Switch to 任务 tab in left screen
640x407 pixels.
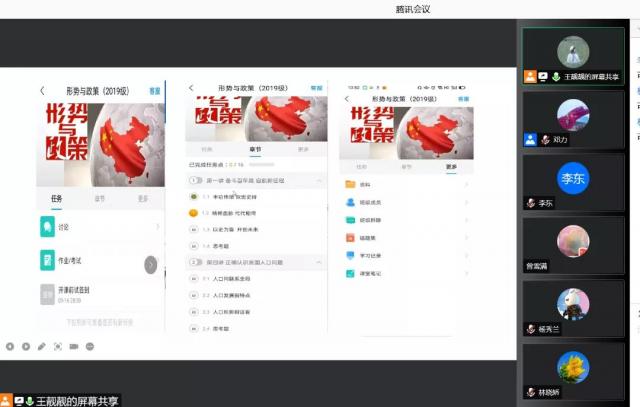(56, 198)
